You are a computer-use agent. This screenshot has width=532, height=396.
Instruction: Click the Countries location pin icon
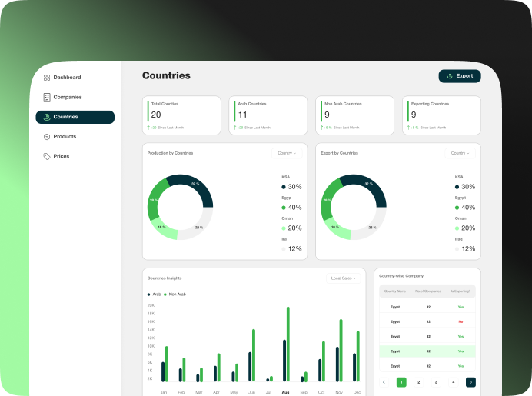tap(47, 117)
